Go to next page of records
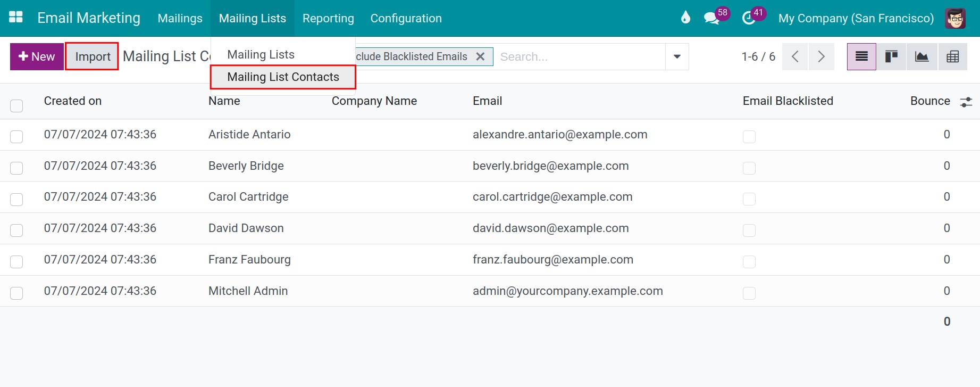 pyautogui.click(x=822, y=56)
